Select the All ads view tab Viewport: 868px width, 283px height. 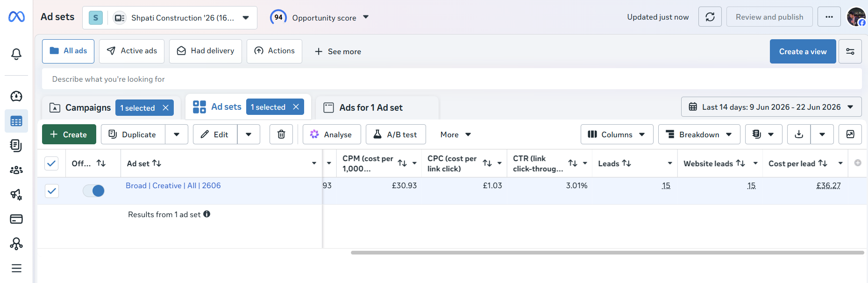pyautogui.click(x=68, y=51)
